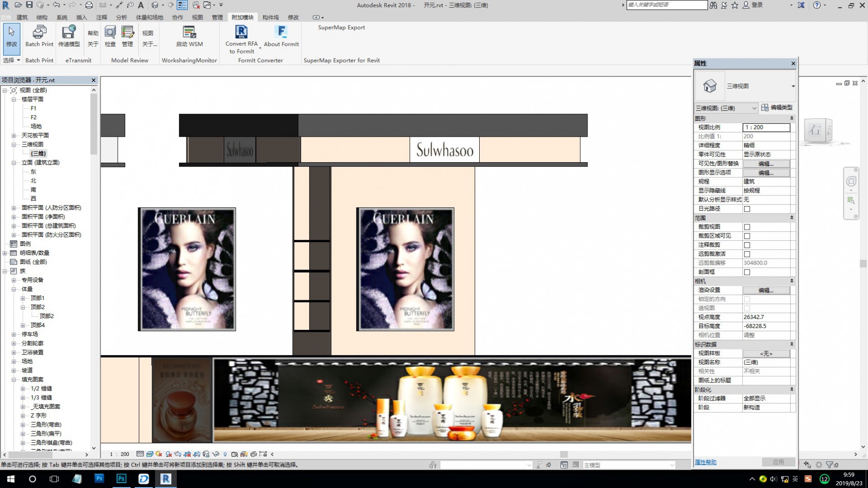Switch to the 结构 ribbon tab

pos(42,17)
